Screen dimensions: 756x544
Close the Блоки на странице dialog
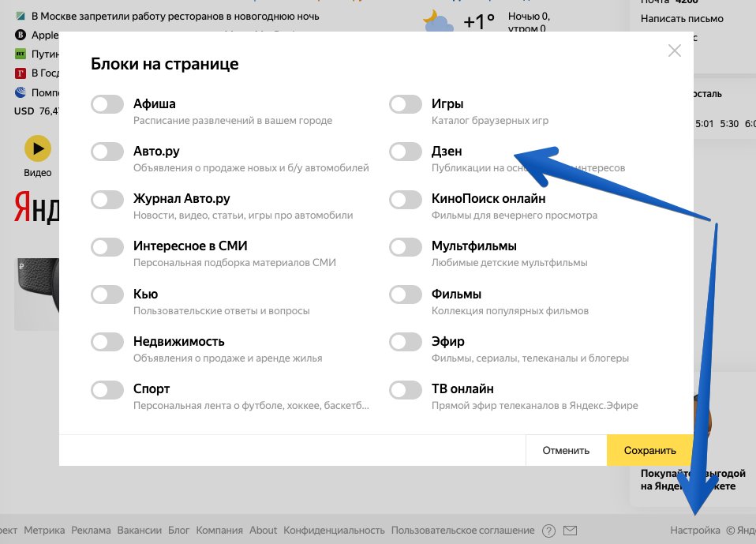[675, 51]
